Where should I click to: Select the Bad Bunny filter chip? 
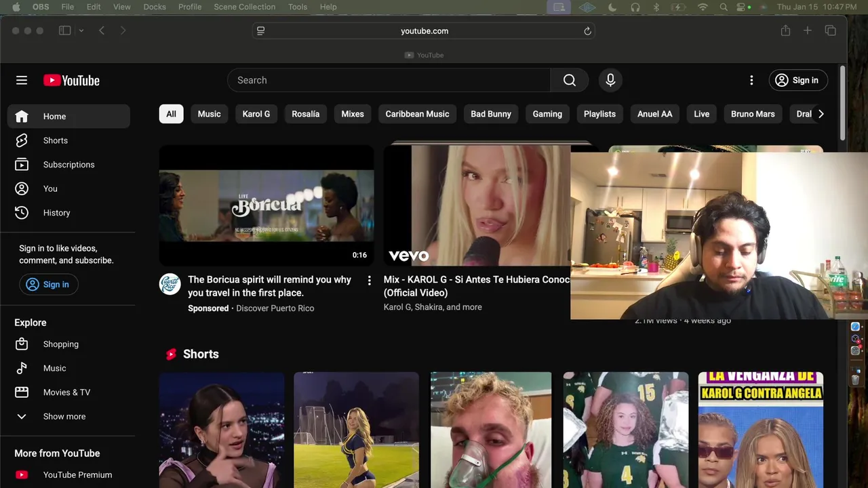[x=491, y=114]
